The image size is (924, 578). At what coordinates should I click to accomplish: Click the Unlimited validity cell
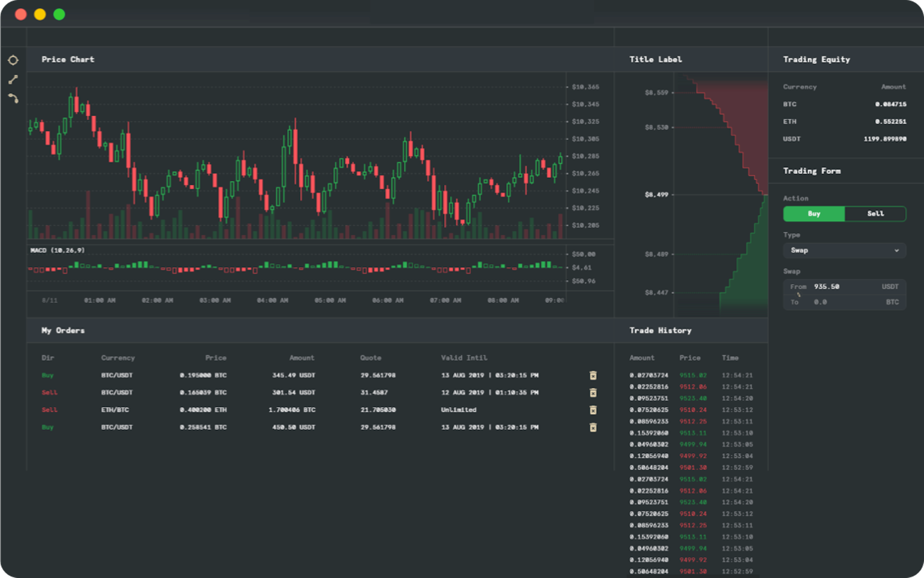click(458, 410)
